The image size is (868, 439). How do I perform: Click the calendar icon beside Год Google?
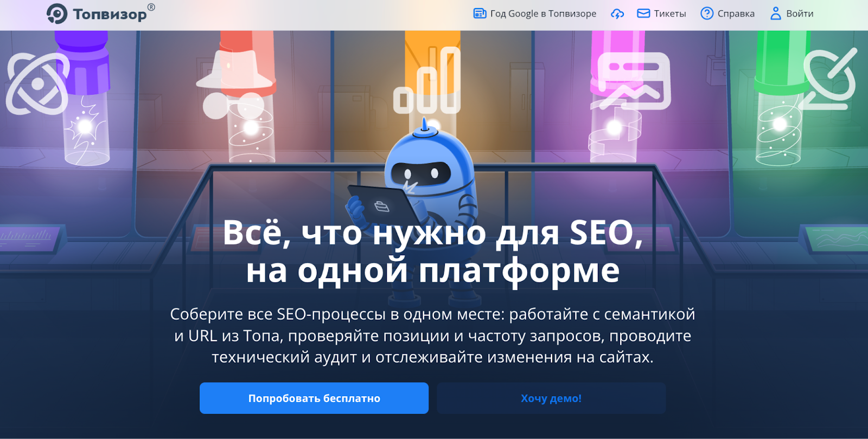click(480, 14)
